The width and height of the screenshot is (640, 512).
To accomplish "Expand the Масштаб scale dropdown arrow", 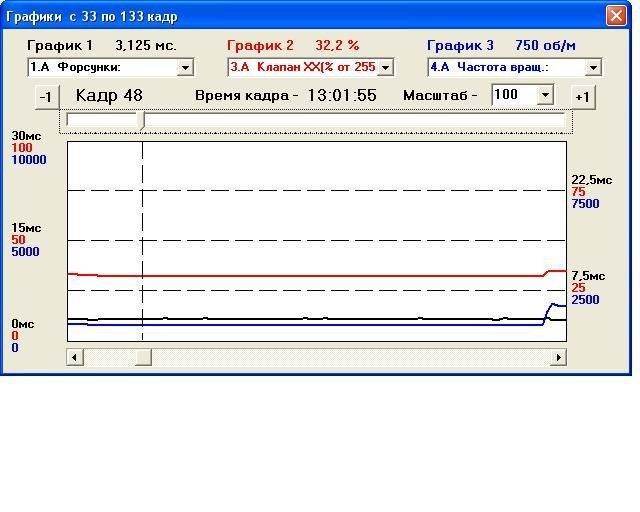I will [545, 95].
